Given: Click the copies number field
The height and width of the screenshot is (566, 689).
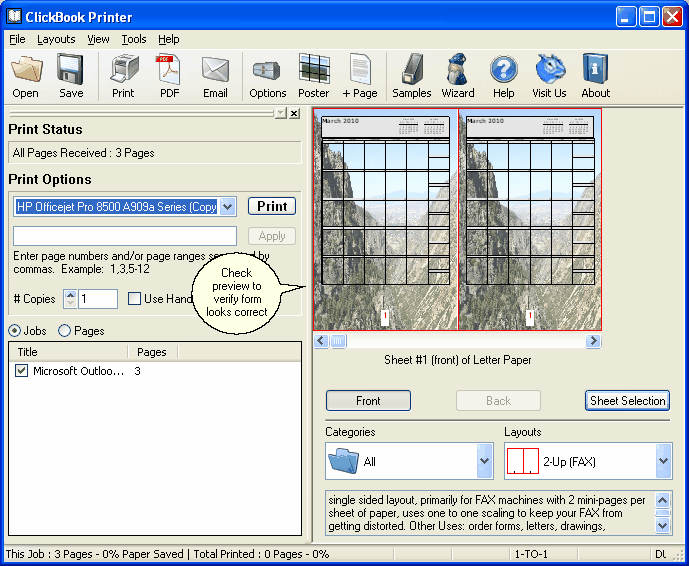Looking at the screenshot, I should (98, 299).
